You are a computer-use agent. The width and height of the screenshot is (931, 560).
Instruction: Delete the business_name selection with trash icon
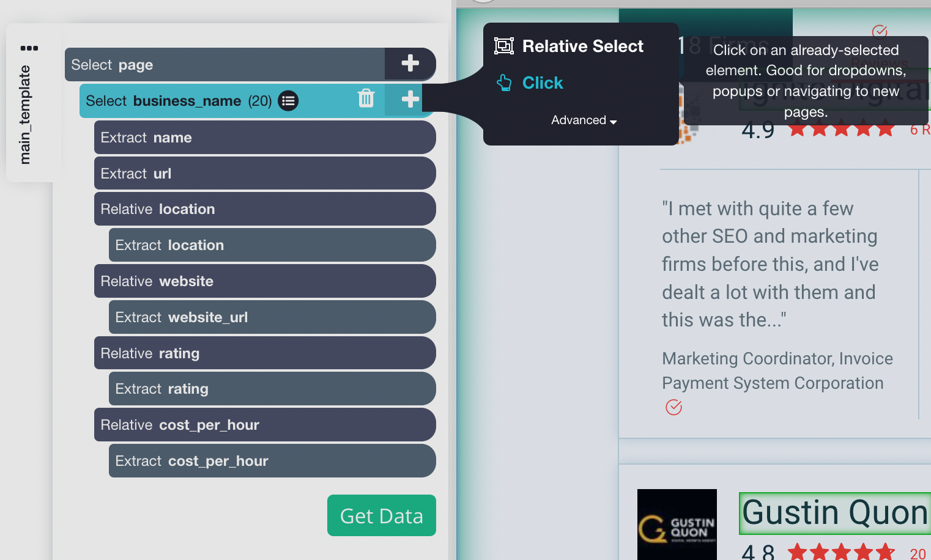[366, 98]
